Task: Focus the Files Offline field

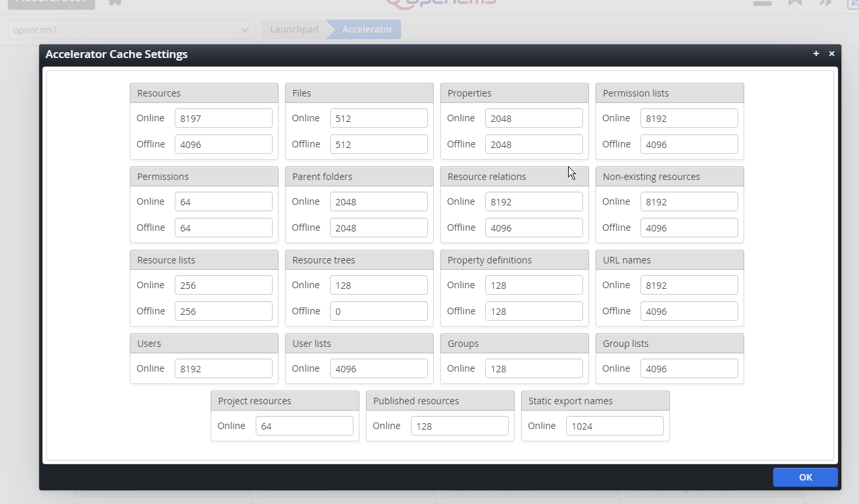Action: pyautogui.click(x=379, y=144)
